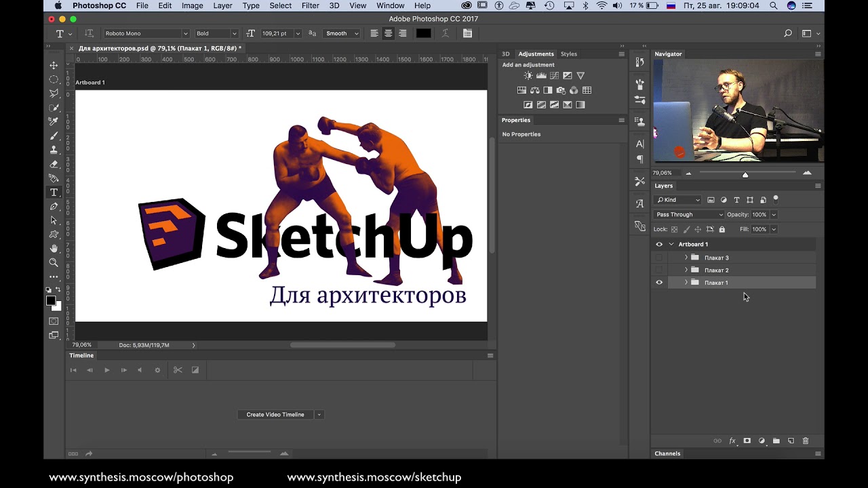
Task: Show the Плакат 2 group
Action: tap(659, 270)
